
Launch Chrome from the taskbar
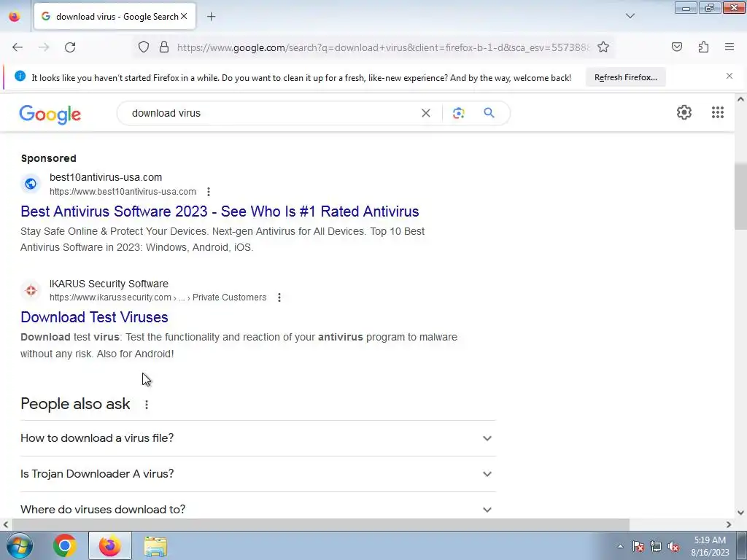coord(65,545)
